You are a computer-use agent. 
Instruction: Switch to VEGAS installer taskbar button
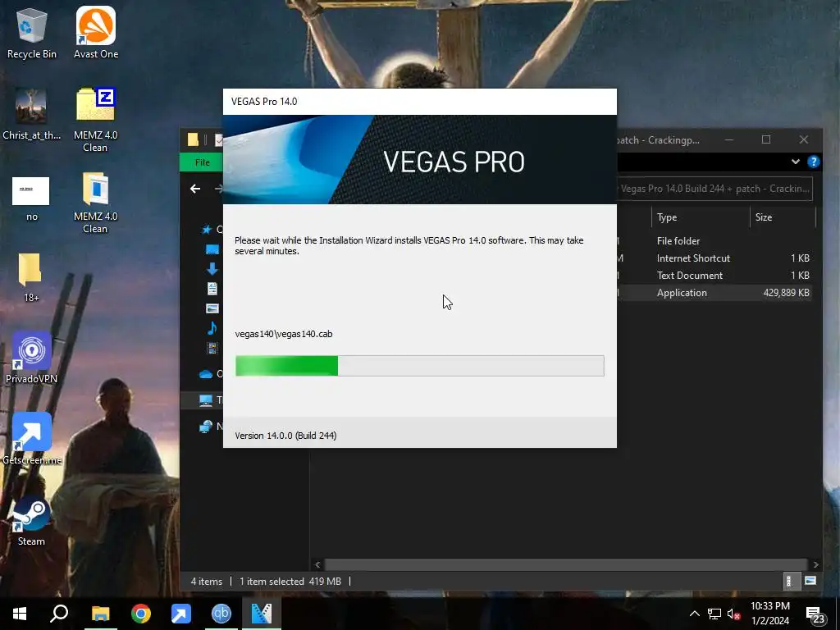[x=262, y=614]
